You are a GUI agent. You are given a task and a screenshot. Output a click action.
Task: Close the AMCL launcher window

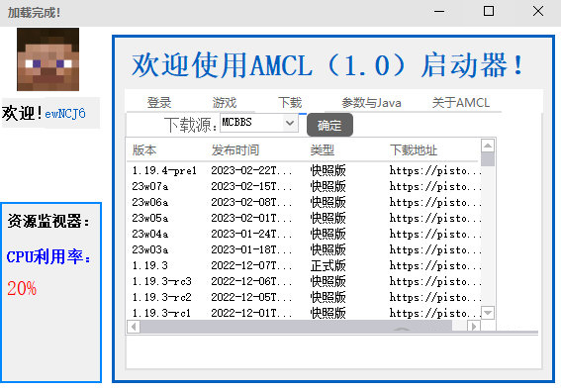click(538, 11)
